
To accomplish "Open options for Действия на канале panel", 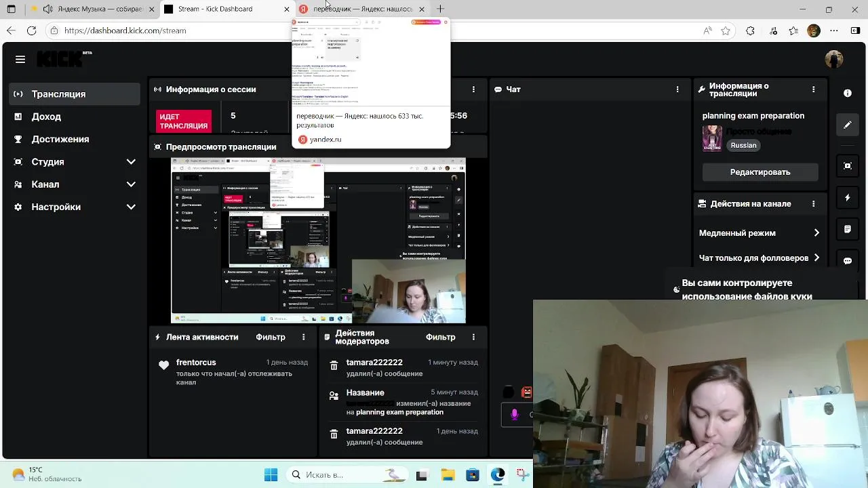I will pos(814,203).
